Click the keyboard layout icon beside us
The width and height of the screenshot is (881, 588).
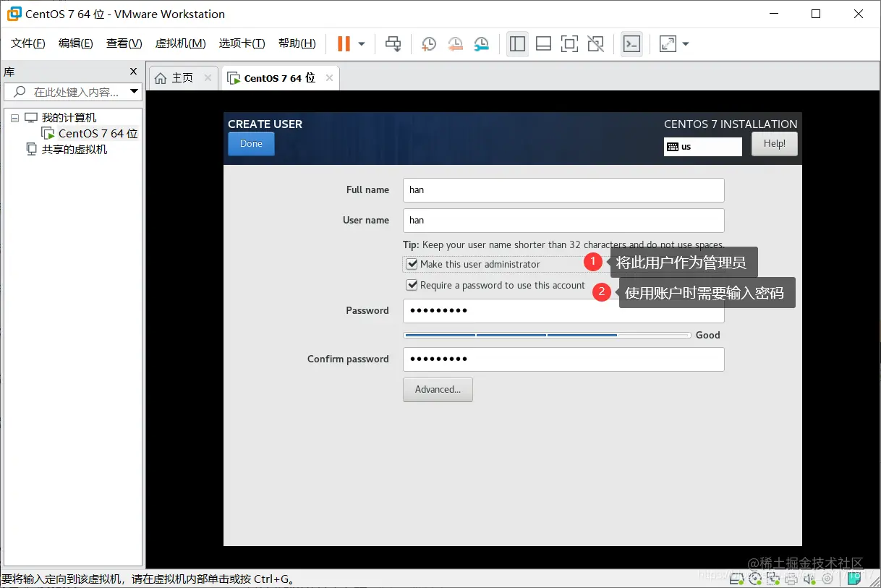(673, 147)
